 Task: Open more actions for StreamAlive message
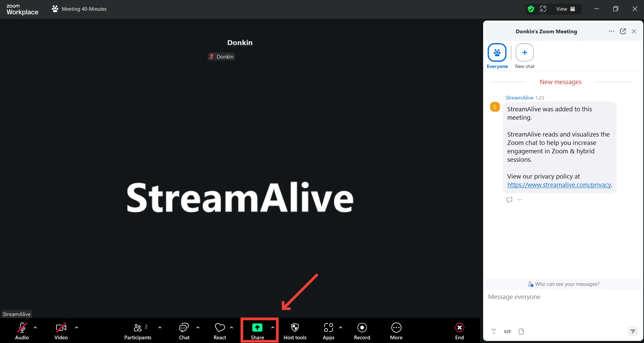click(519, 200)
